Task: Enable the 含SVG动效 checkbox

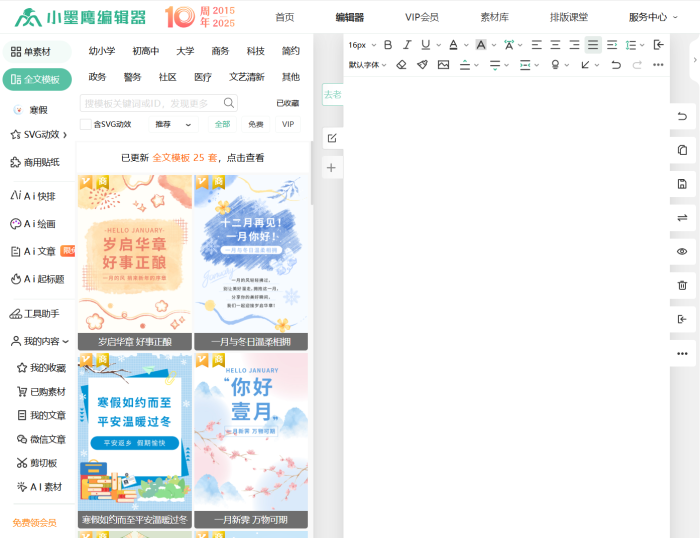Action: pyautogui.click(x=85, y=125)
